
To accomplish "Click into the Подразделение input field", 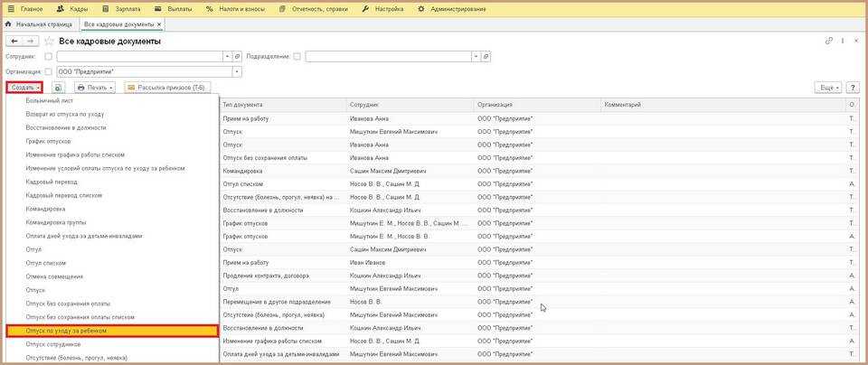I will point(388,56).
